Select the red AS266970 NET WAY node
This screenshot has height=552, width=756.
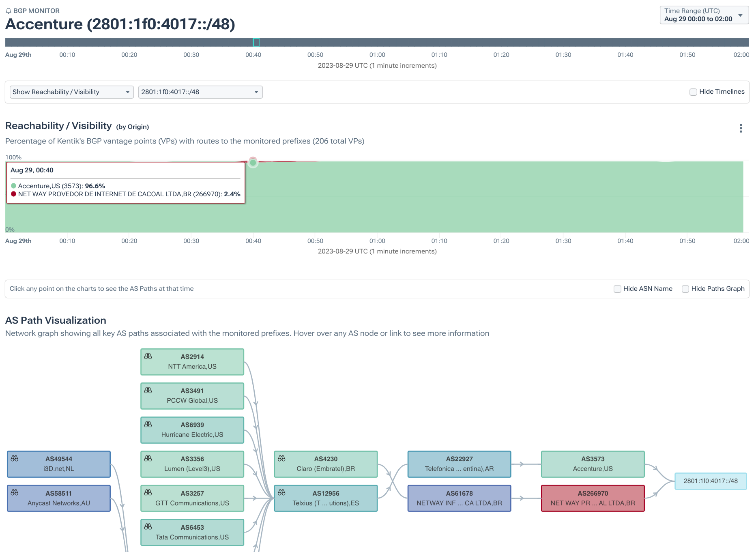593,498
